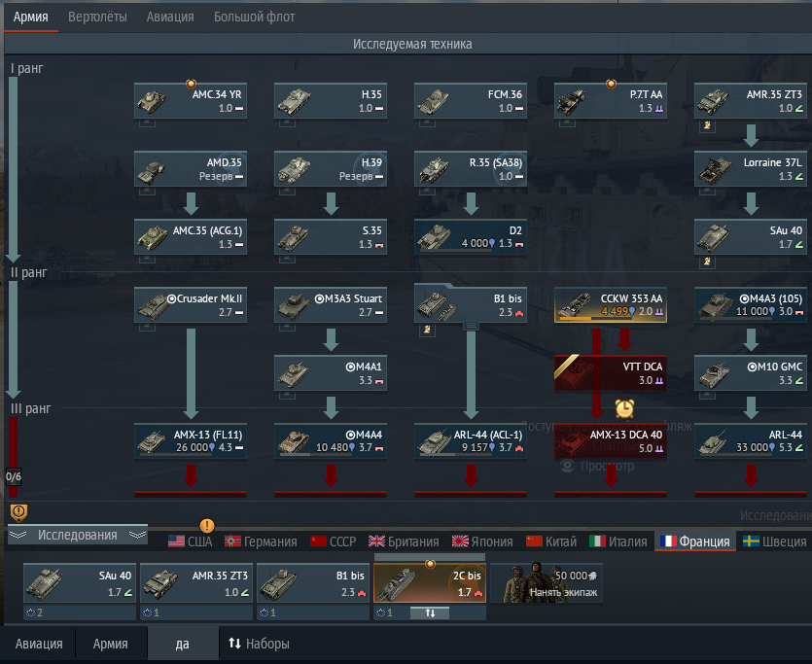Select the СССР nation tab
Image resolution: width=812 pixels, height=664 pixels.
coord(333,542)
